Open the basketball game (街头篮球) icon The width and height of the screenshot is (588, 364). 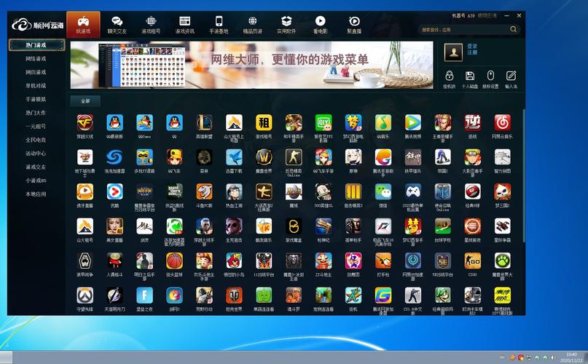pyautogui.click(x=174, y=261)
